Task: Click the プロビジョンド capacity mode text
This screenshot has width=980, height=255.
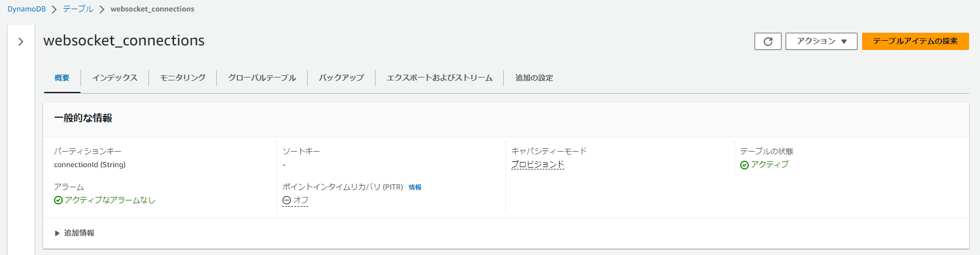Action: [x=538, y=165]
